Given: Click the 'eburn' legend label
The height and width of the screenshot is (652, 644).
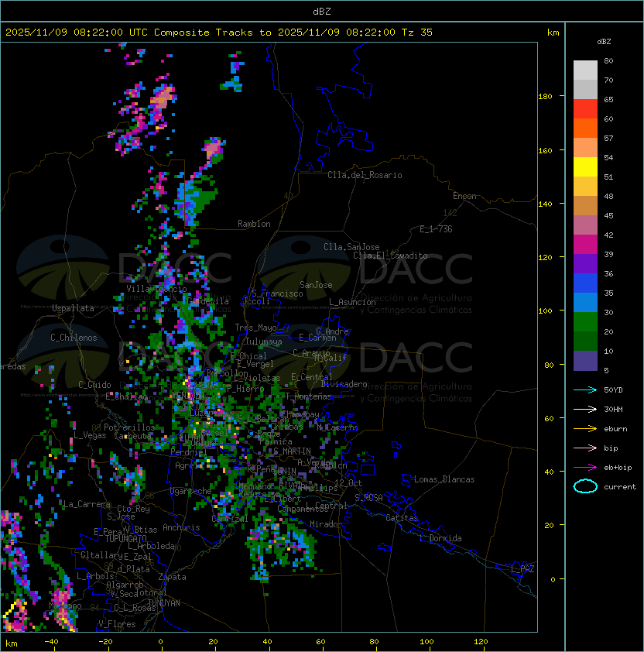Looking at the screenshot, I should click(x=615, y=429).
